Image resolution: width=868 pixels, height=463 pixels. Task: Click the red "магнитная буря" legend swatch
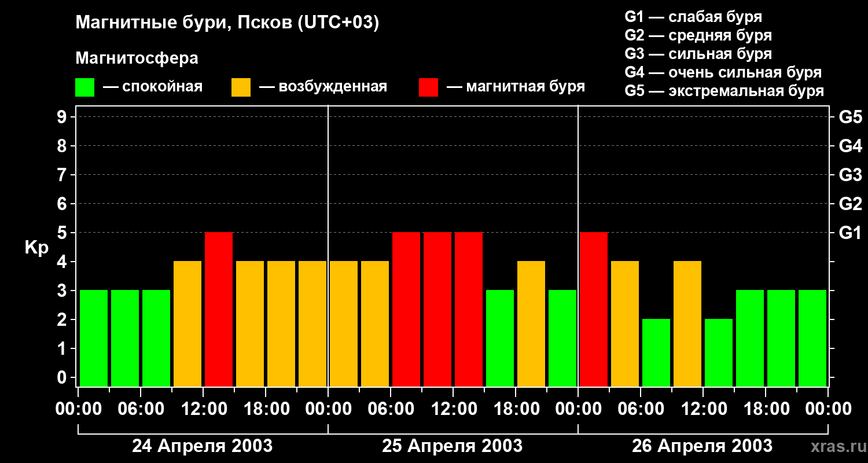[x=428, y=87]
